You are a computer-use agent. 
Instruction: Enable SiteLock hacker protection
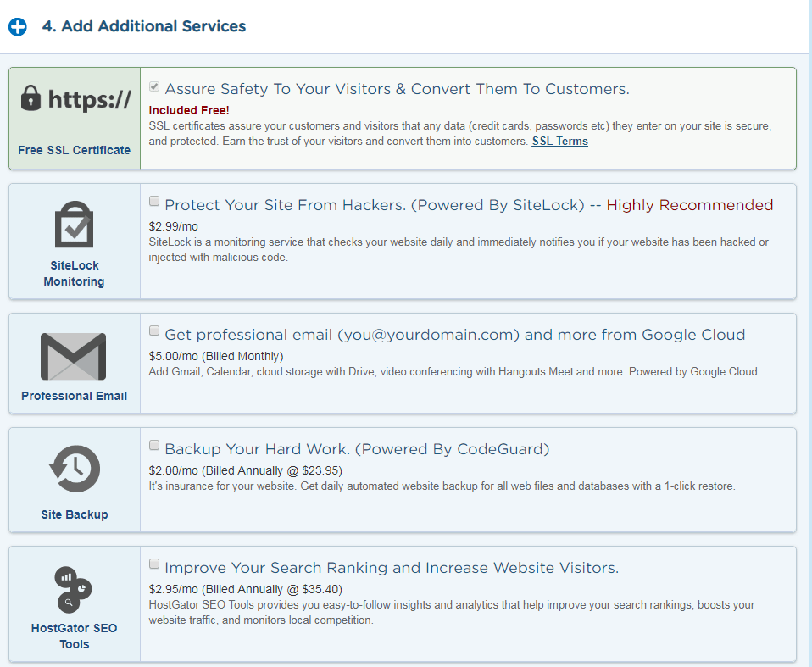153,200
